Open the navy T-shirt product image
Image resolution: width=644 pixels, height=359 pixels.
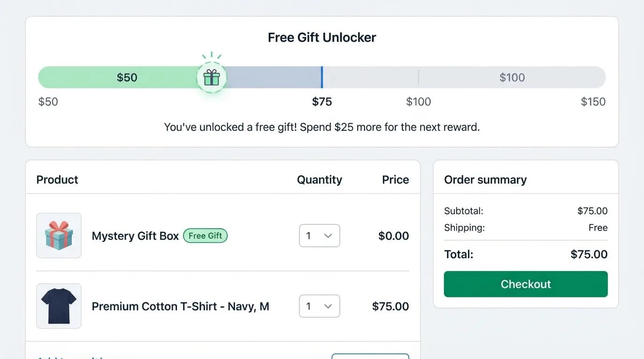[59, 306]
